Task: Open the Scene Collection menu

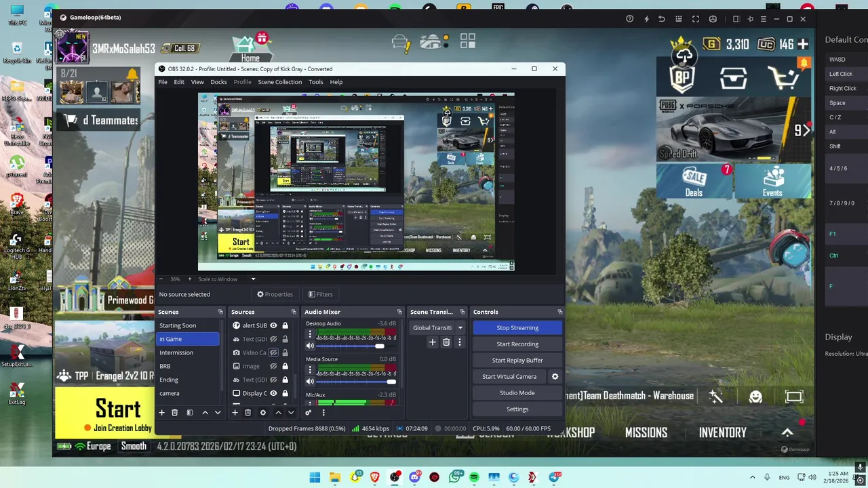Action: (279, 82)
